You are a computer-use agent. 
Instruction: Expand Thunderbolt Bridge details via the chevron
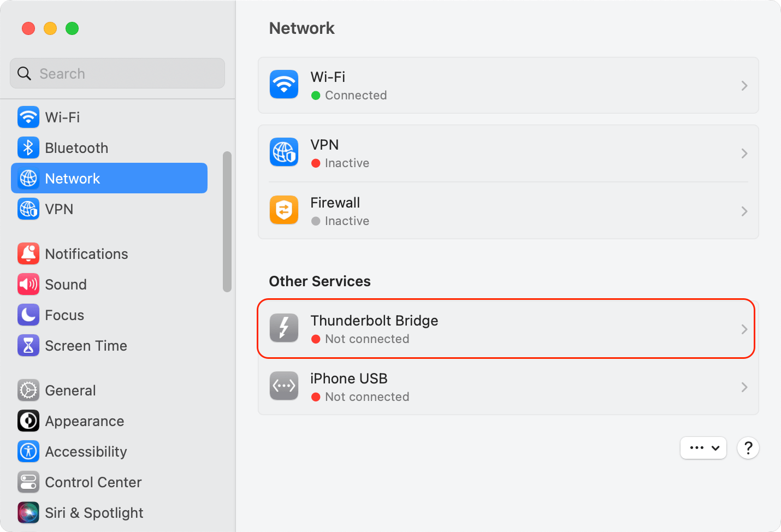744,329
